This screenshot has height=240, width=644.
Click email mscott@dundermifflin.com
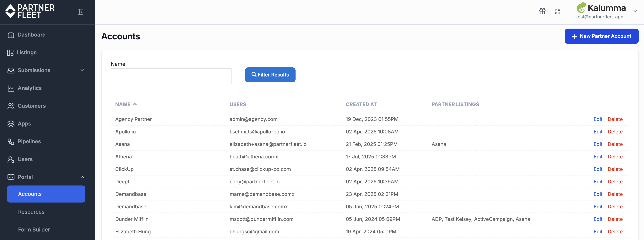[261, 219]
